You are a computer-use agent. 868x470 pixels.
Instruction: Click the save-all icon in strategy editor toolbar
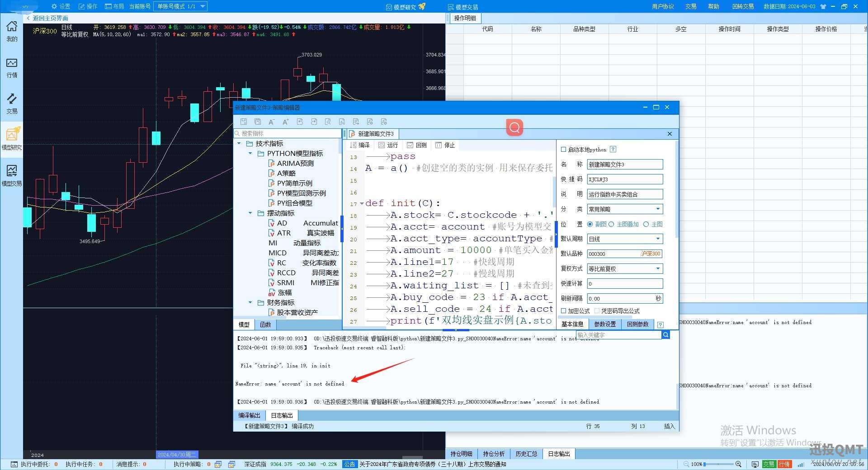click(258, 122)
